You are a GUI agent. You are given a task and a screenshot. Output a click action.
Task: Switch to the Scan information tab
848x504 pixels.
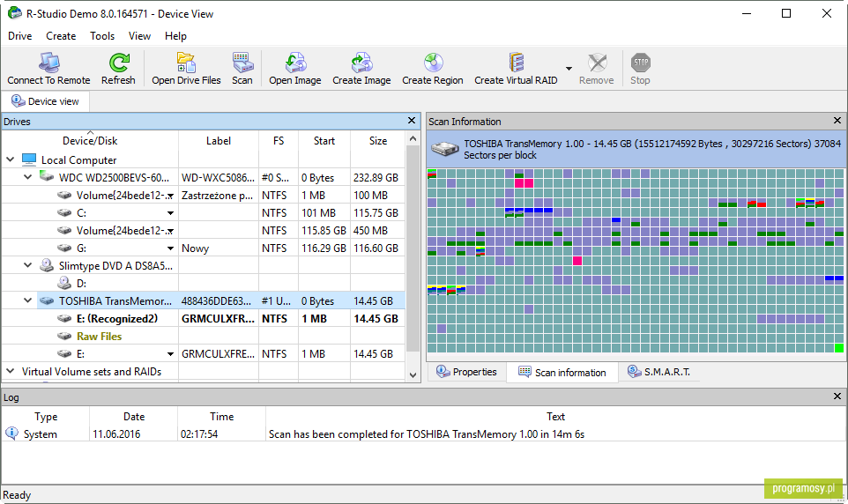562,373
